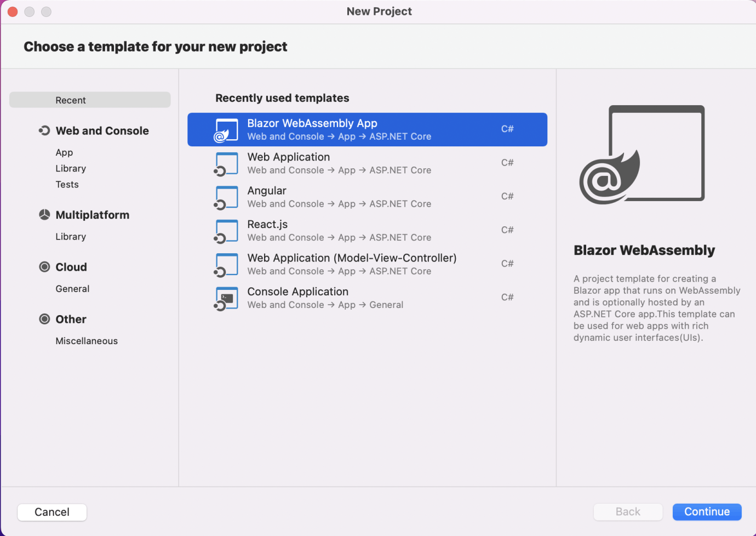Open General under Cloud

[72, 289]
